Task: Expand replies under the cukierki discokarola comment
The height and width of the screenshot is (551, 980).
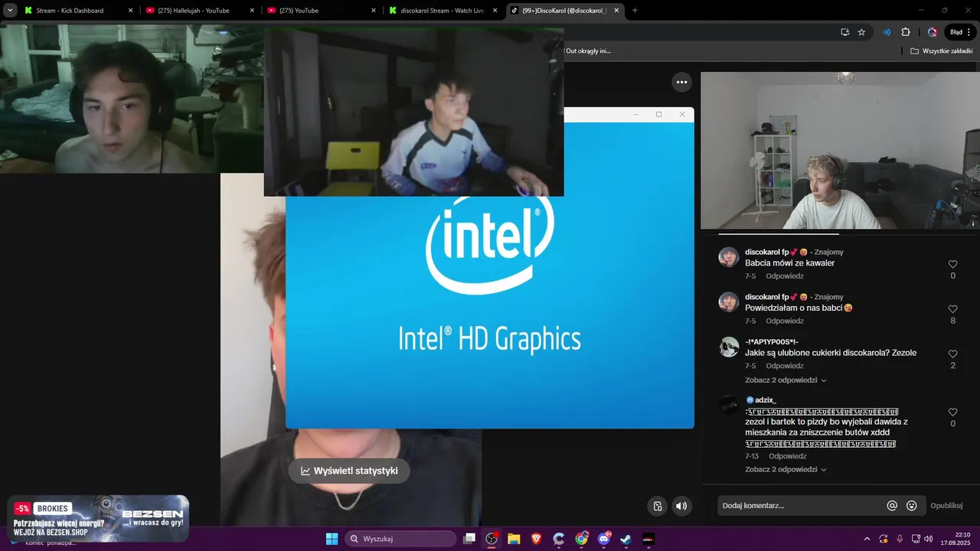Action: pyautogui.click(x=786, y=380)
